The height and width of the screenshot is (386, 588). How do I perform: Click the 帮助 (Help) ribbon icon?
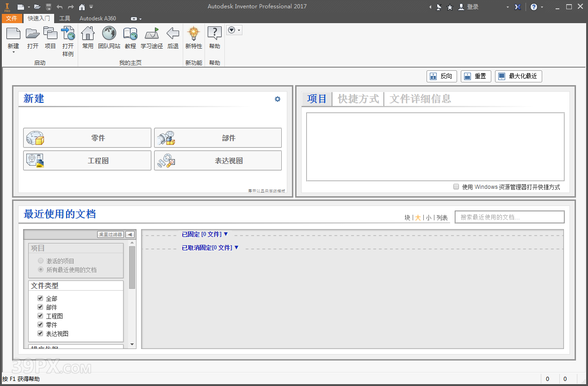[215, 34]
